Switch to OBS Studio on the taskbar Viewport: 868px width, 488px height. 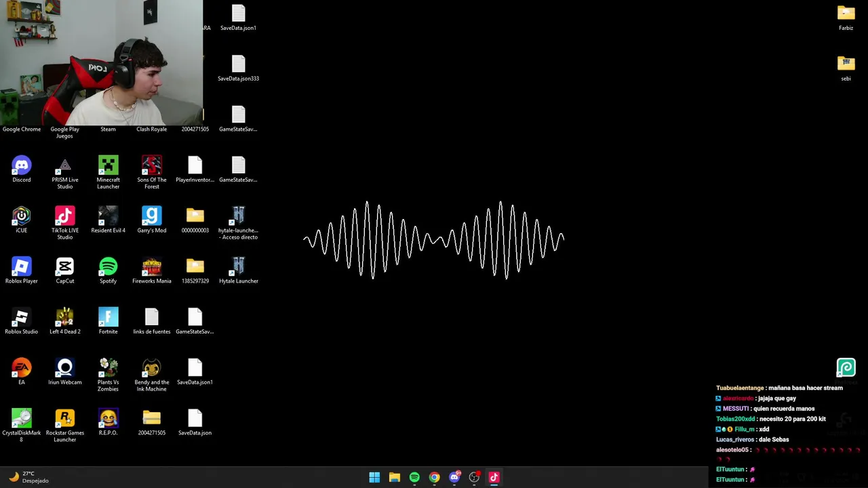tap(474, 477)
